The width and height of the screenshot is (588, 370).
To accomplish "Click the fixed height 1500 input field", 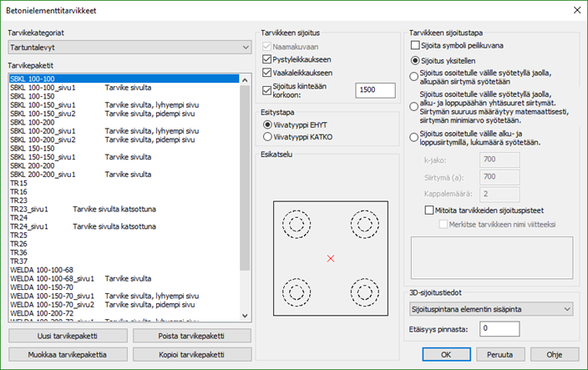I will pos(375,90).
